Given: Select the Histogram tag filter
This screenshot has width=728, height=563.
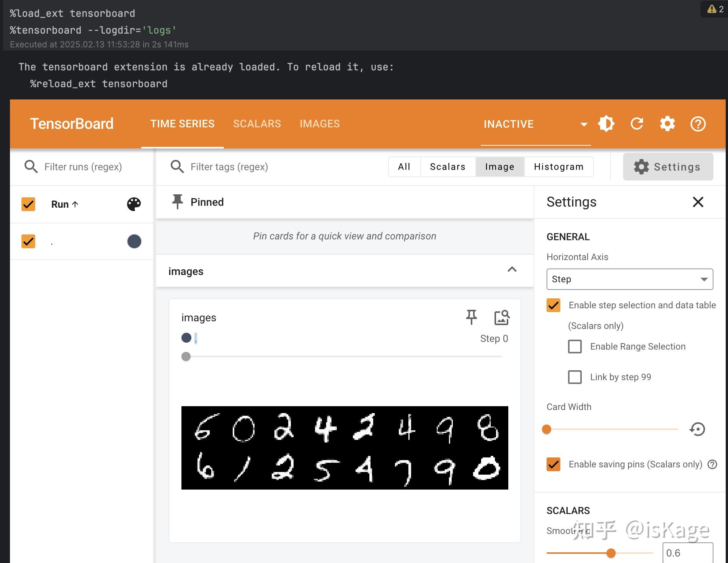Looking at the screenshot, I should click(558, 166).
